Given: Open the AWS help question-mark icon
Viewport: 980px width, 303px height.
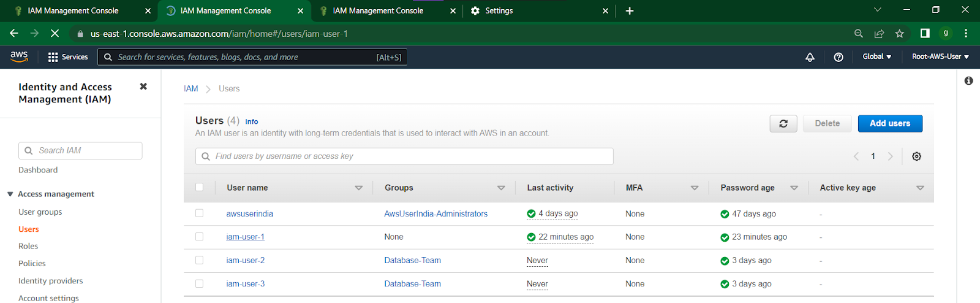Looking at the screenshot, I should tap(839, 57).
